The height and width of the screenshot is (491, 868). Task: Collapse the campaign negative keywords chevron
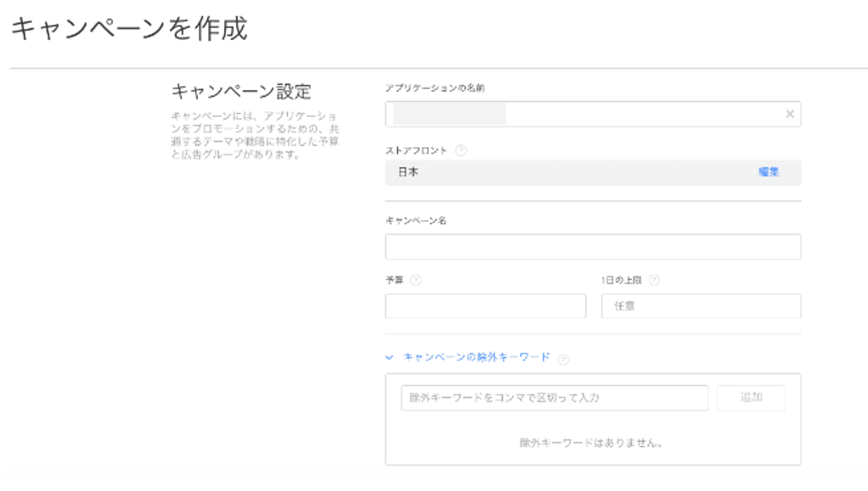click(390, 358)
